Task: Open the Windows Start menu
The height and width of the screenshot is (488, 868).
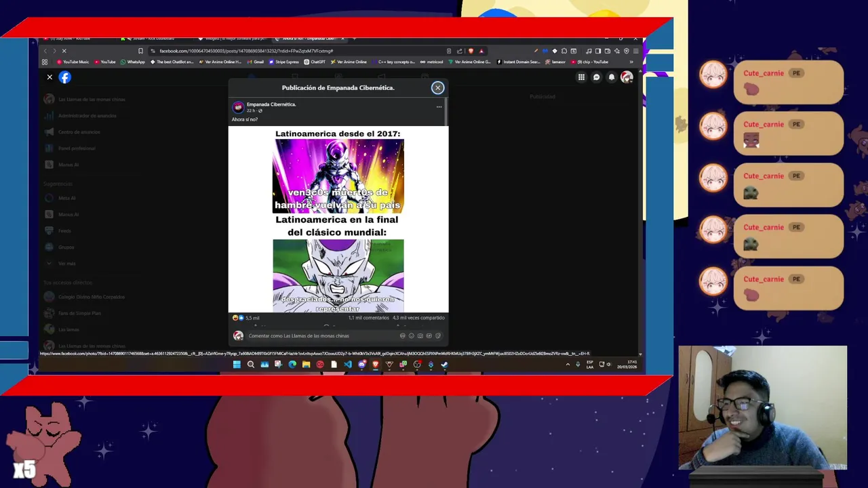Action: tap(237, 365)
